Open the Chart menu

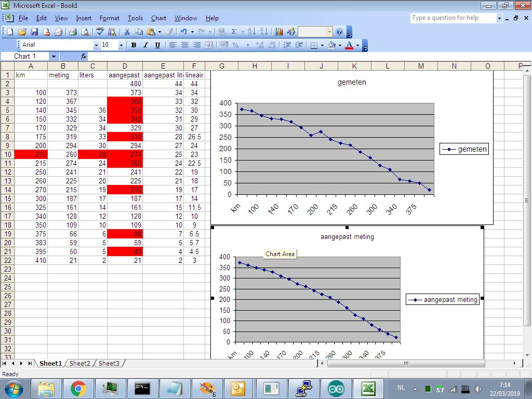coord(158,18)
